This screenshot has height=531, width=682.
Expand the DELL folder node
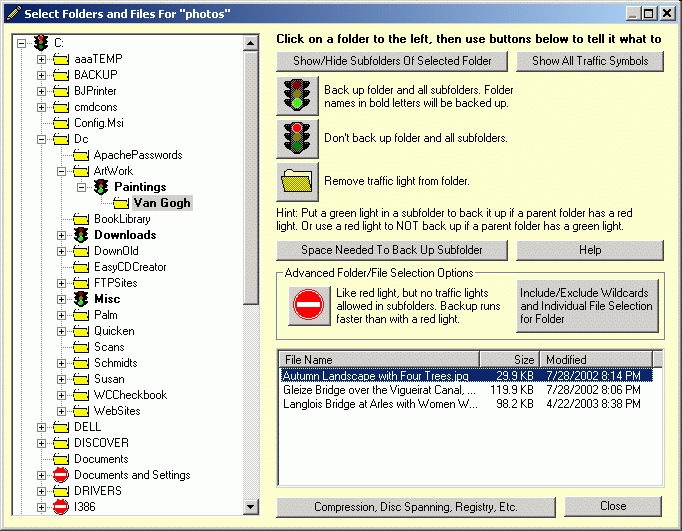[42, 427]
